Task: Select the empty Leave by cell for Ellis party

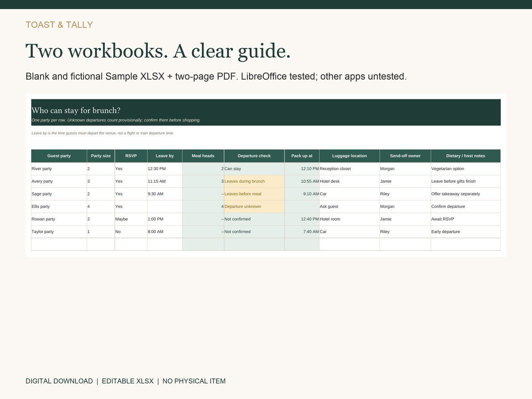Action: [x=165, y=207]
